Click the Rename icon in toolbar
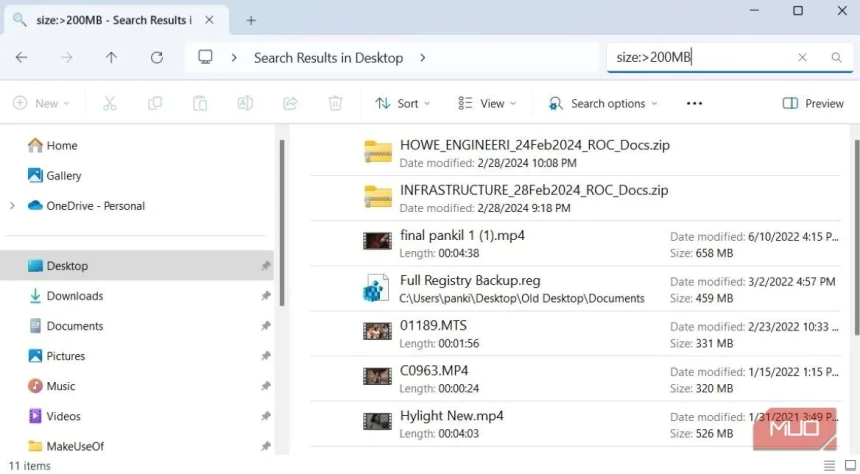Screen dimensions: 860x474 click(x=245, y=103)
